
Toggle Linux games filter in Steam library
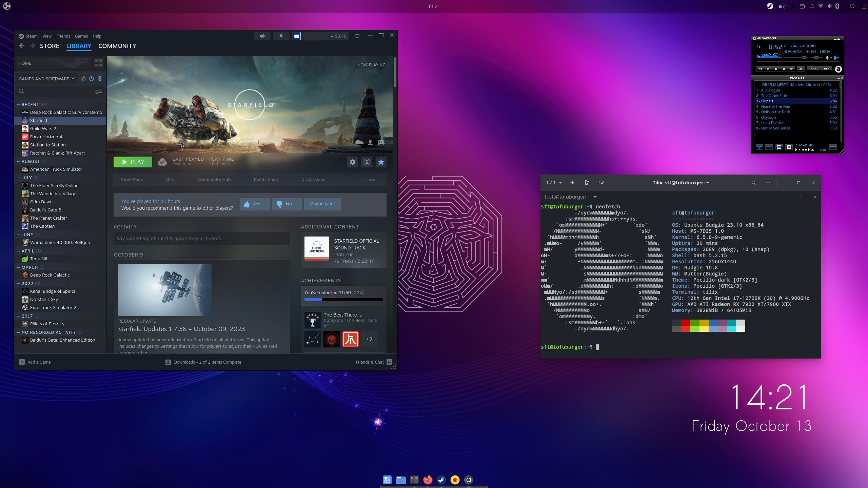(x=83, y=79)
